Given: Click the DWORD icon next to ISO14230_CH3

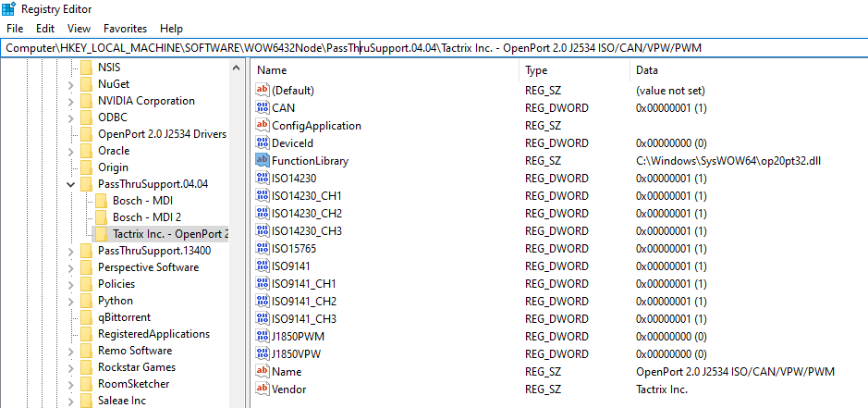Looking at the screenshot, I should [x=263, y=230].
